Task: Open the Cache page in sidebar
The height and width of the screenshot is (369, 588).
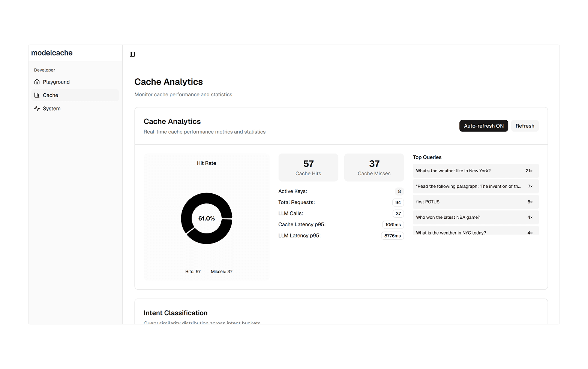Action: coord(75,95)
